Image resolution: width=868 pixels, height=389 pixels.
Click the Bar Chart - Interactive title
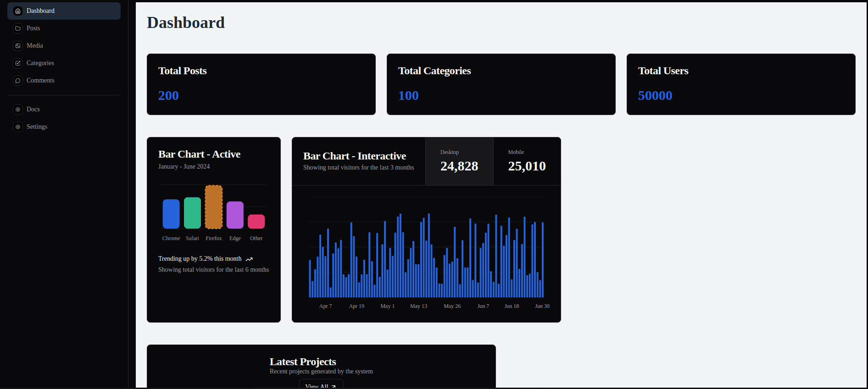(355, 156)
